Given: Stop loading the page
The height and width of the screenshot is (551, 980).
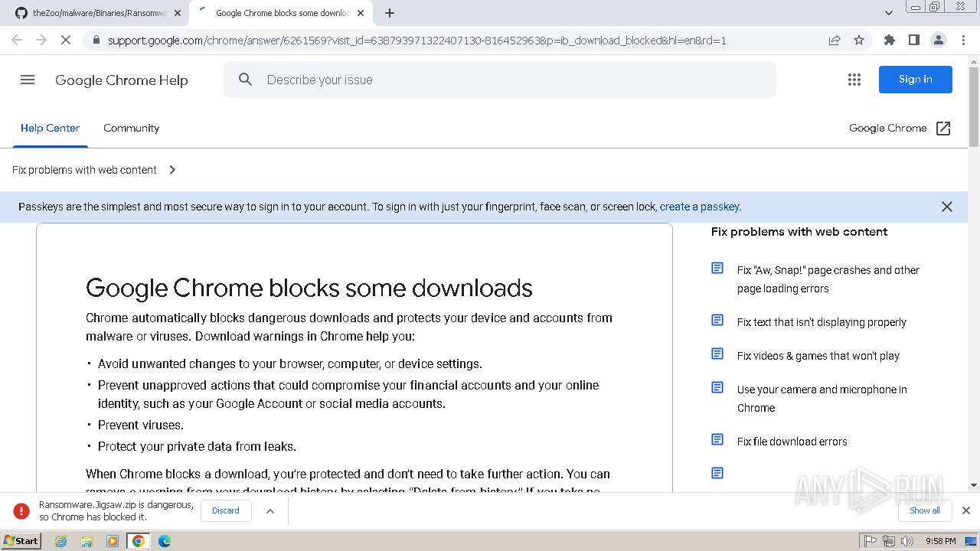Looking at the screenshot, I should [66, 40].
